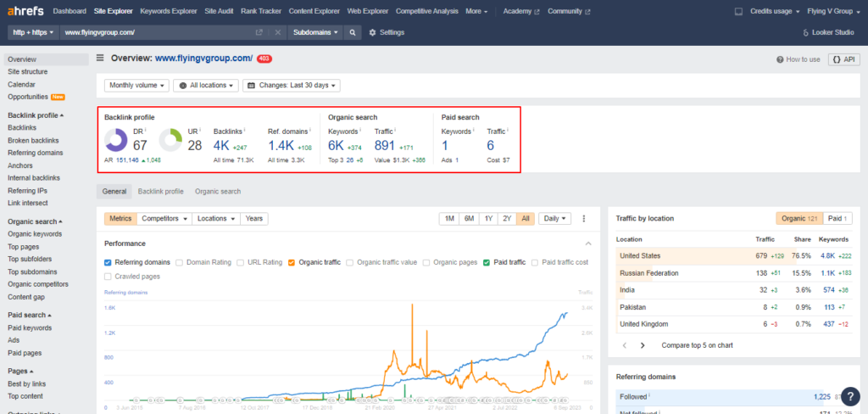Open Monthly volume dropdown

(x=136, y=86)
